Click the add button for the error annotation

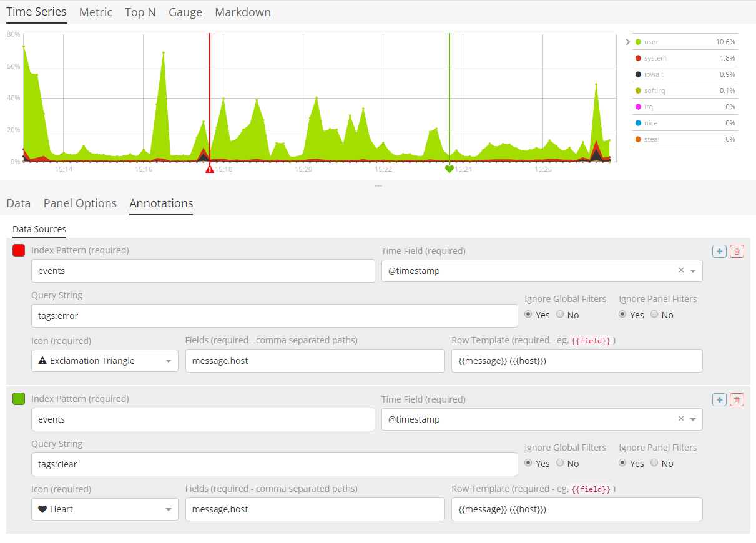pyautogui.click(x=719, y=251)
